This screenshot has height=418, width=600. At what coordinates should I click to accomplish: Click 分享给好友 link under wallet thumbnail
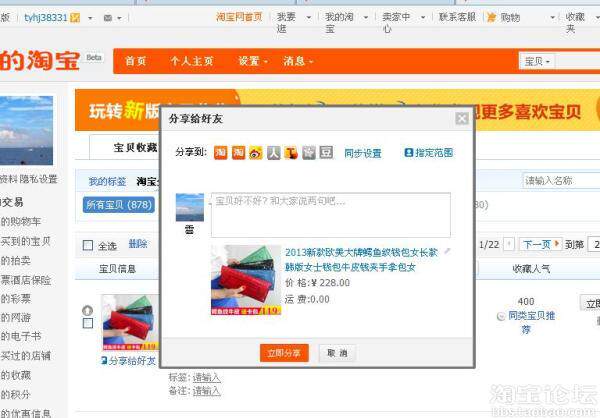coord(129,361)
